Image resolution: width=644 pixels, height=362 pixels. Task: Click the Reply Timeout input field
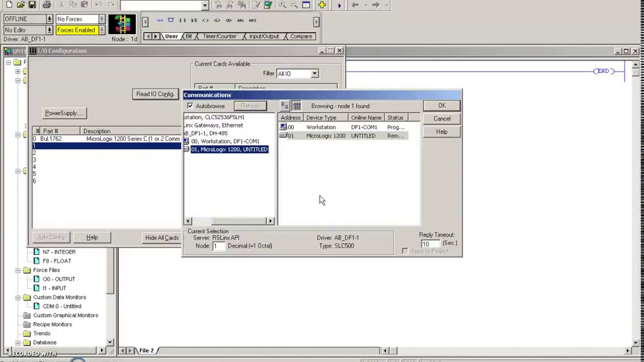tap(430, 244)
